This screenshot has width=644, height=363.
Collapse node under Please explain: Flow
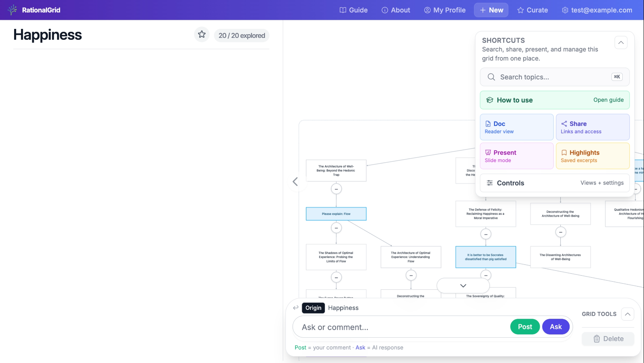[x=336, y=228]
